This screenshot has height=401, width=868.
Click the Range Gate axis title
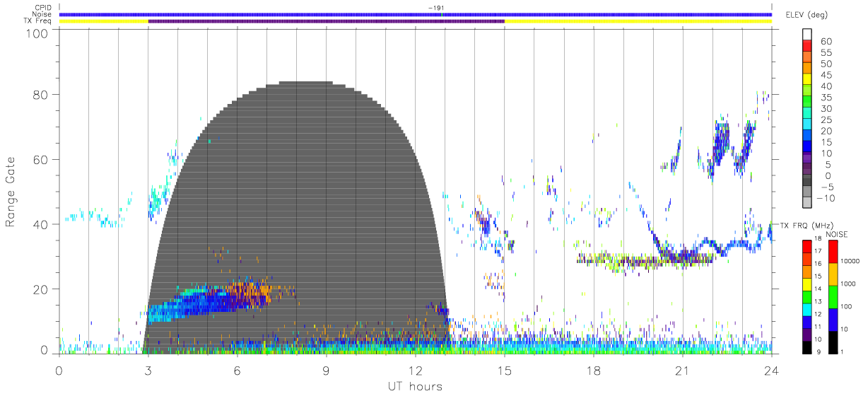coord(12,192)
